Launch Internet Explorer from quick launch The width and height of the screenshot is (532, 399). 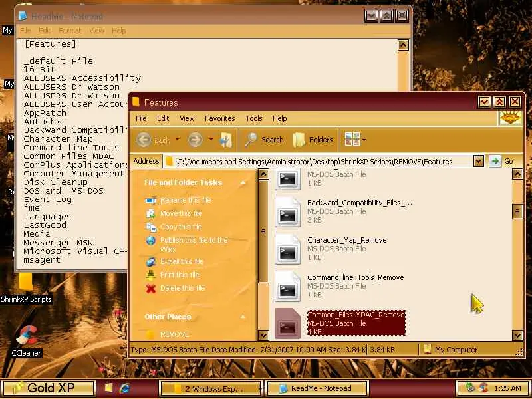124,388
